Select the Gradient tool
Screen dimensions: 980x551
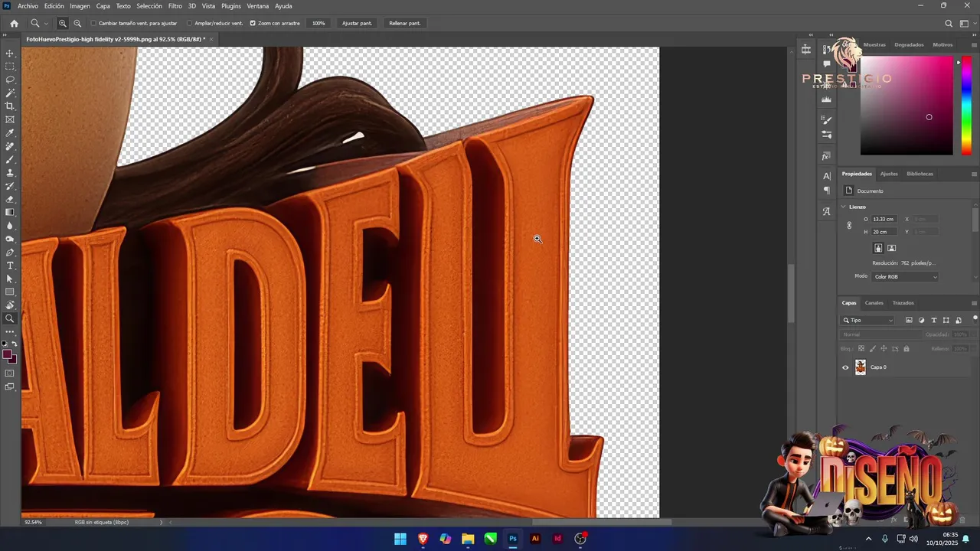tap(10, 212)
